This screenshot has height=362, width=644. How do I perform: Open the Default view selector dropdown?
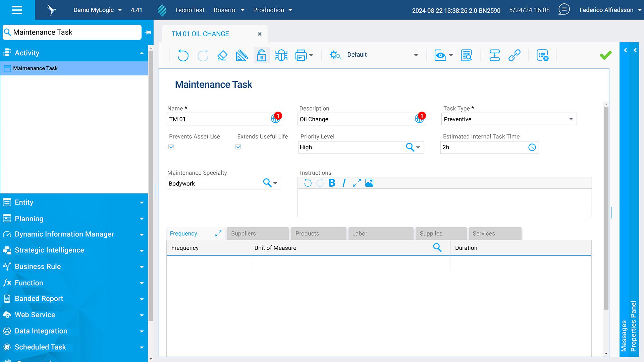pyautogui.click(x=416, y=55)
